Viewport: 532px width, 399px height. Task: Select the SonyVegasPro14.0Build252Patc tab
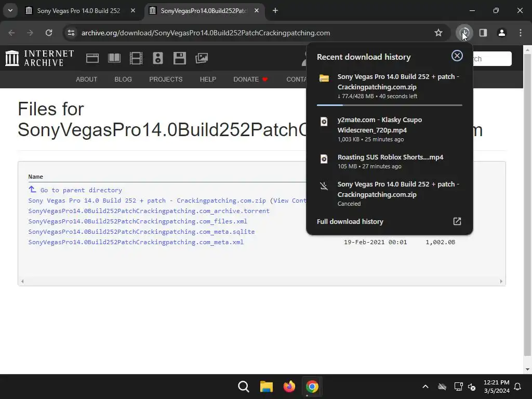[x=204, y=10]
